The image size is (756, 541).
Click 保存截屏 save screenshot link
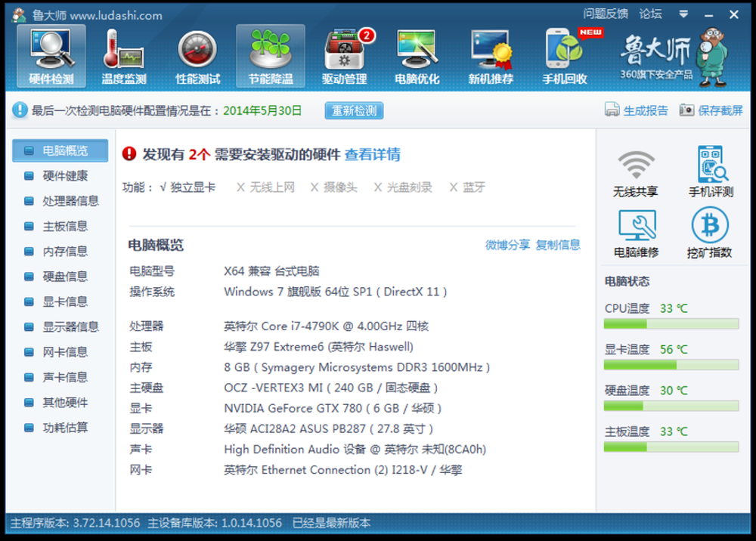[x=720, y=110]
